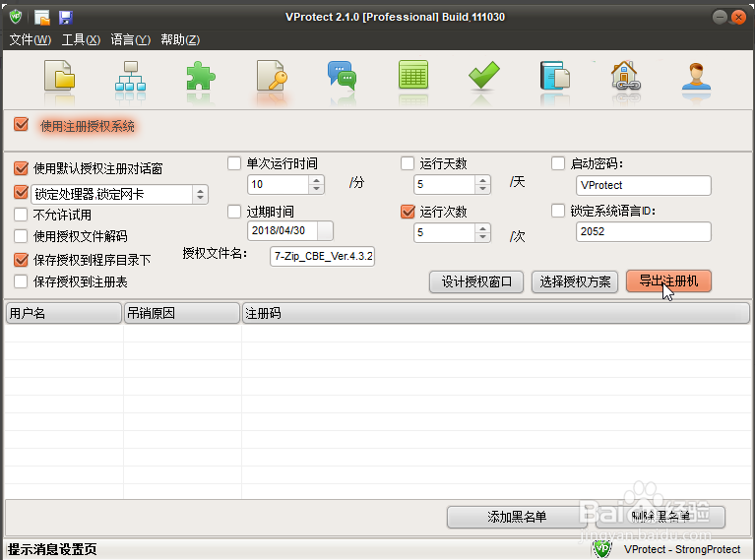The width and height of the screenshot is (755, 560).
Task: Uncheck the hardware lock checkbox
Action: 21,193
